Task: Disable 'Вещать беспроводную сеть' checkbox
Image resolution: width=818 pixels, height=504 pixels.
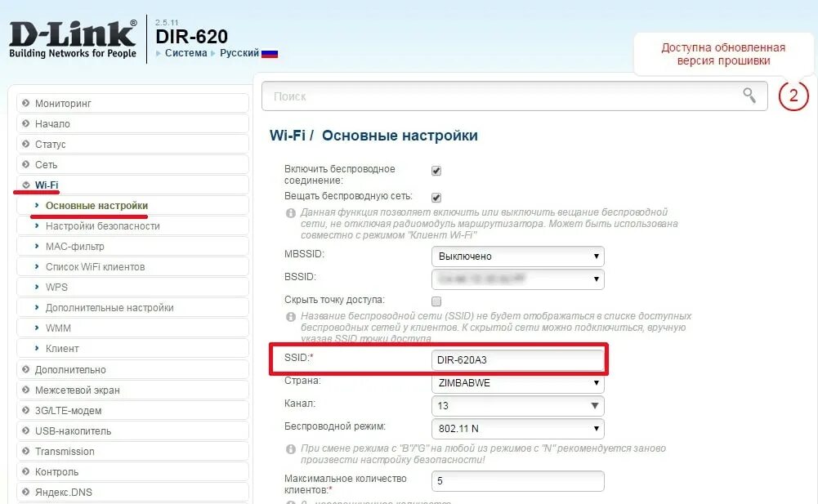Action: click(x=436, y=196)
